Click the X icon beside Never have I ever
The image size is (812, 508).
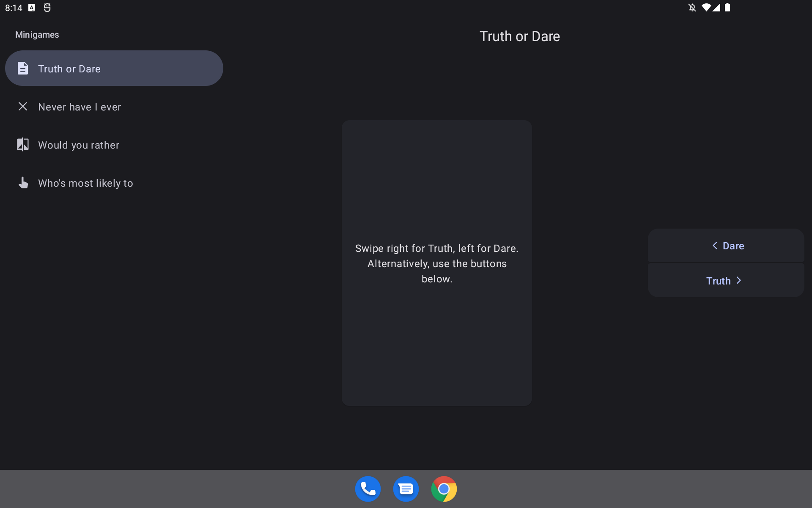pos(23,106)
